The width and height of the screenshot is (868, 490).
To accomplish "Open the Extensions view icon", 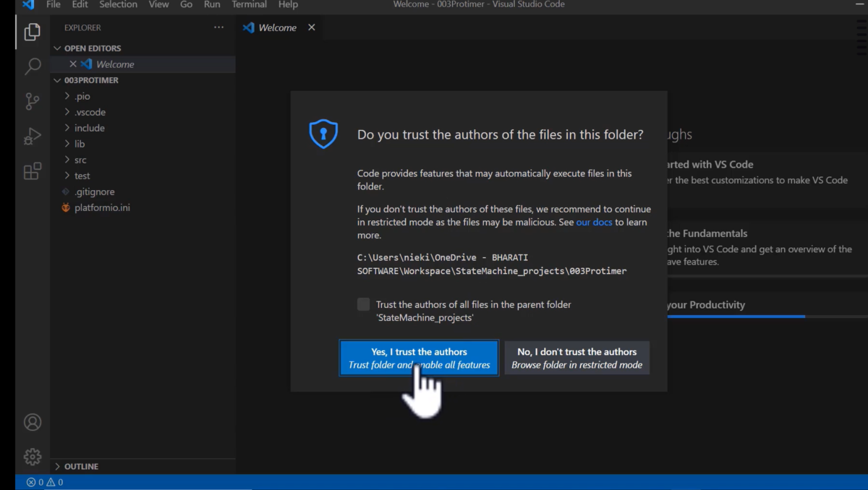I will tap(32, 171).
